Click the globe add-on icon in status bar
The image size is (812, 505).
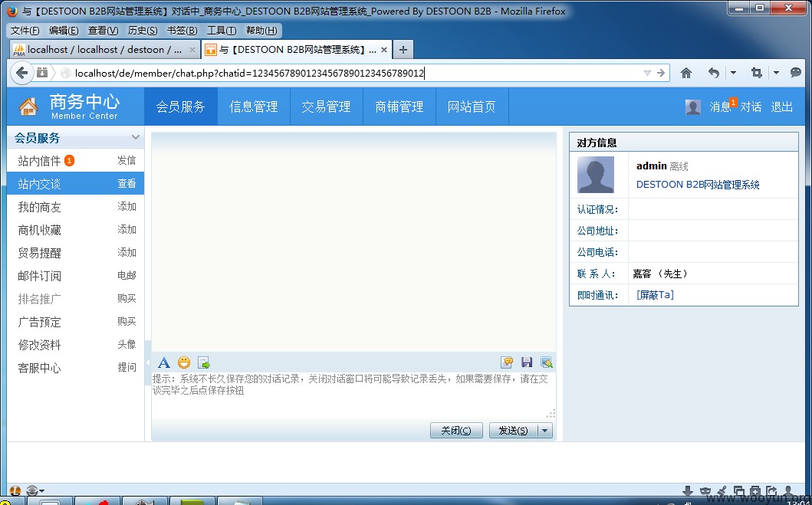point(33,490)
